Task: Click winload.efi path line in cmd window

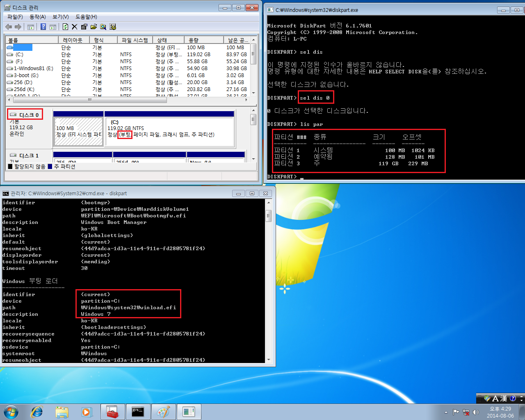Action: (x=128, y=308)
